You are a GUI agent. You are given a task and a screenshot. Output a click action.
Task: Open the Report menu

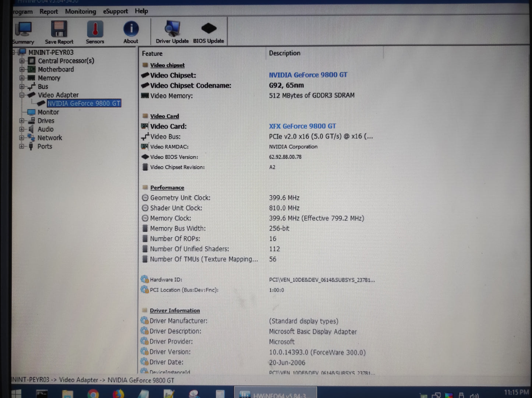(x=49, y=11)
